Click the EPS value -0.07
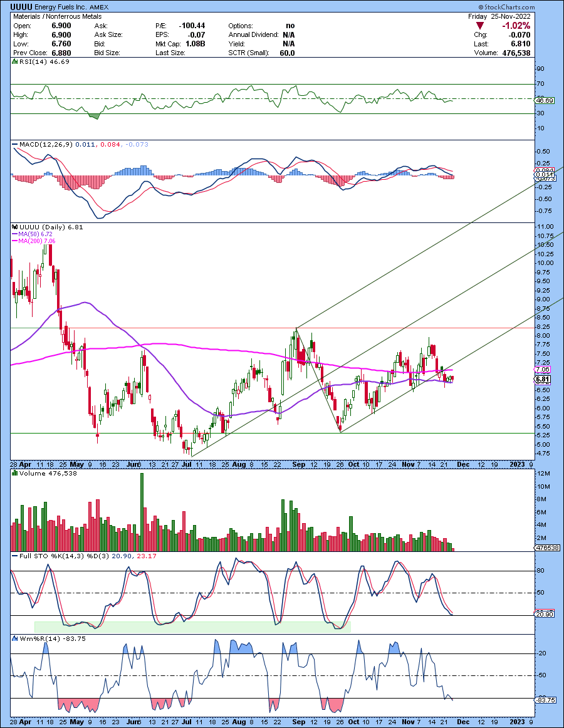This screenshot has height=728, width=564. click(x=197, y=35)
